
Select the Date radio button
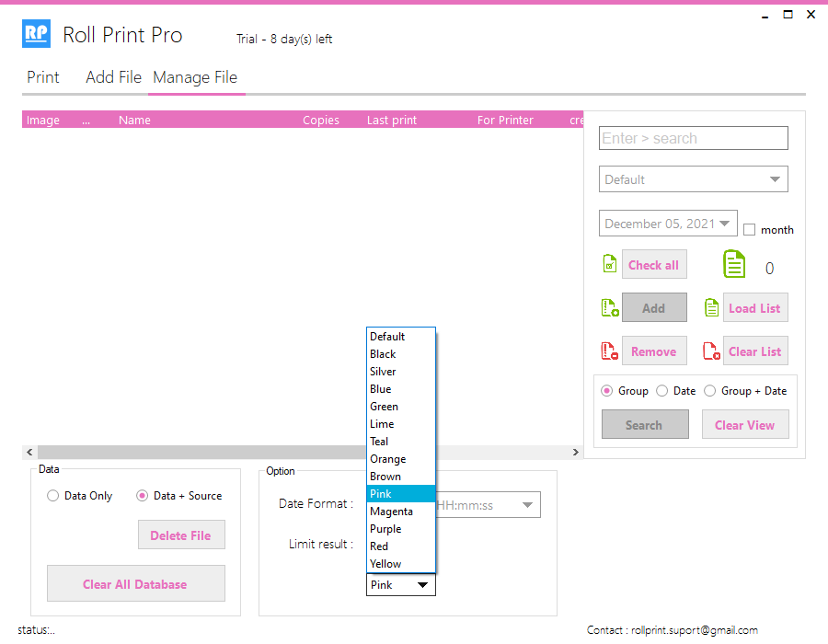click(662, 391)
